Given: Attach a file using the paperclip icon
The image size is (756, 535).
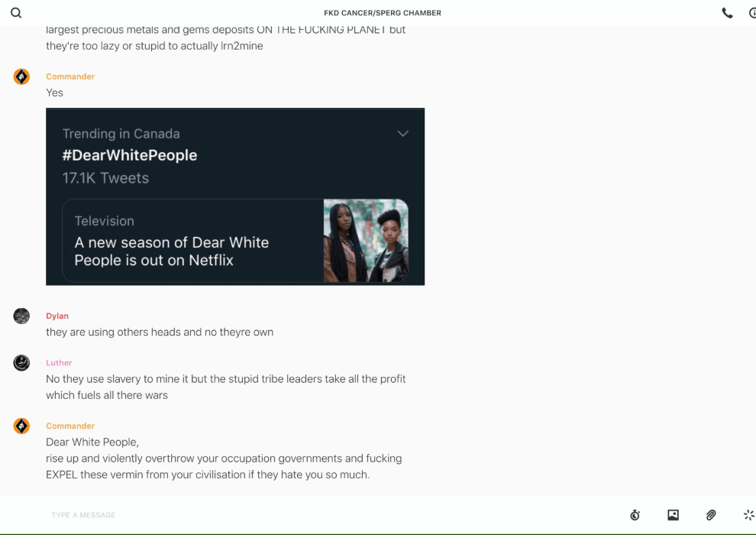Looking at the screenshot, I should tap(711, 514).
